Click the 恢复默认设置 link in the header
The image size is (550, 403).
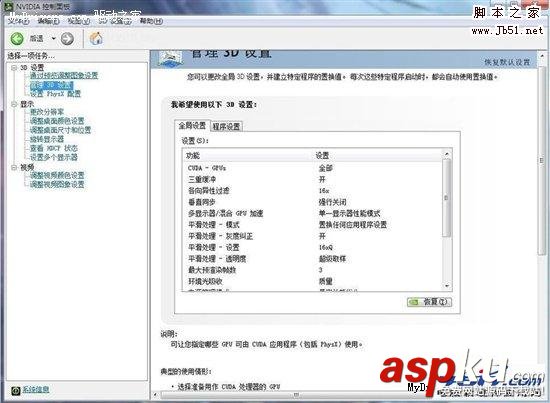(507, 62)
